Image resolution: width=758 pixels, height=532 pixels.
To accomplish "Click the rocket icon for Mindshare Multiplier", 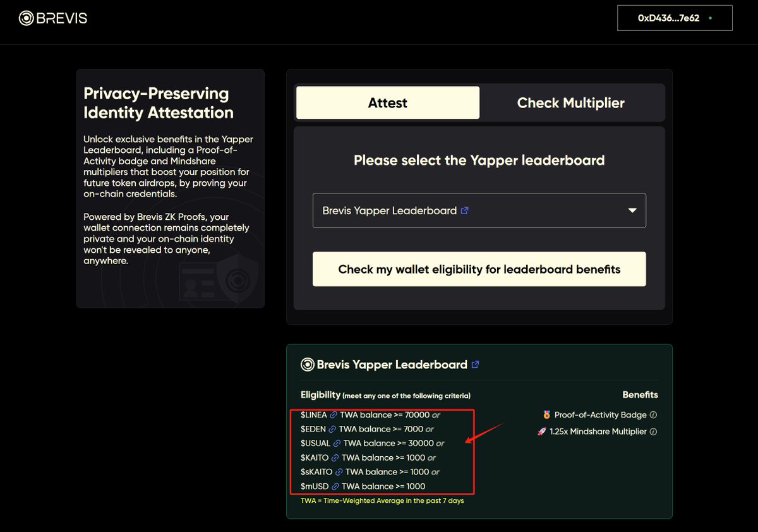I will (x=541, y=432).
